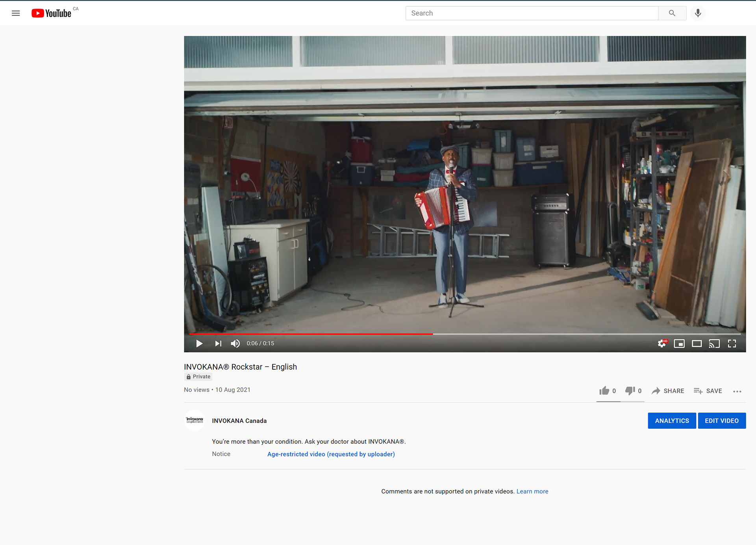Open INVOKANA Canada channel avatar
756x545 pixels.
195,420
